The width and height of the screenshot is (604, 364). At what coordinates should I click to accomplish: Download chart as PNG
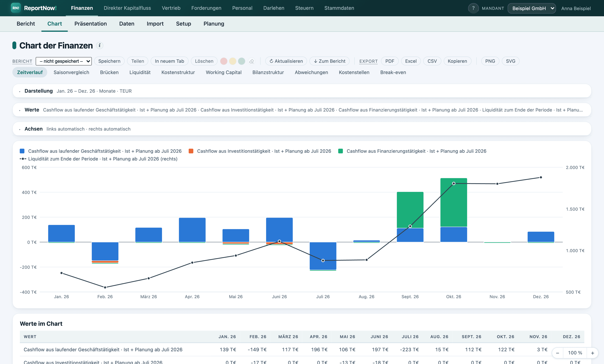490,61
